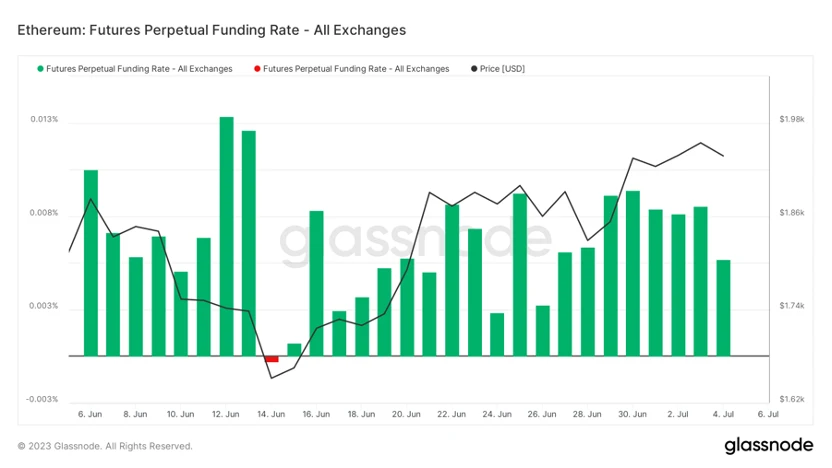The image size is (832, 468).
Task: Click the glassnode logo at bottom right
Action: 767,445
